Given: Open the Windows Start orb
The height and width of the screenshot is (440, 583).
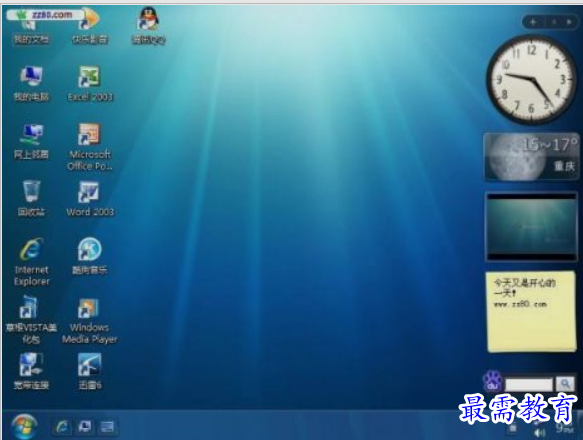Looking at the screenshot, I should pyautogui.click(x=24, y=426).
